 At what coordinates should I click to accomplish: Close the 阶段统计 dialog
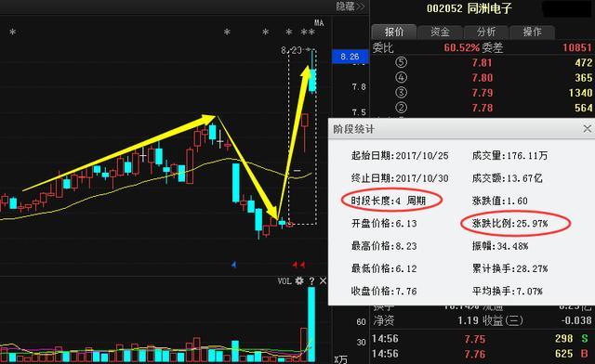pos(587,129)
